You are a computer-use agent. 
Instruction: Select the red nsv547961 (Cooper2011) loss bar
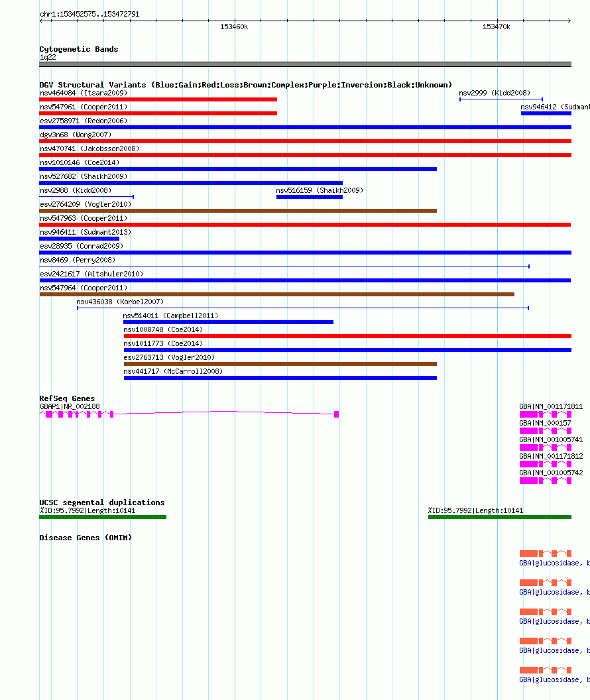point(158,113)
